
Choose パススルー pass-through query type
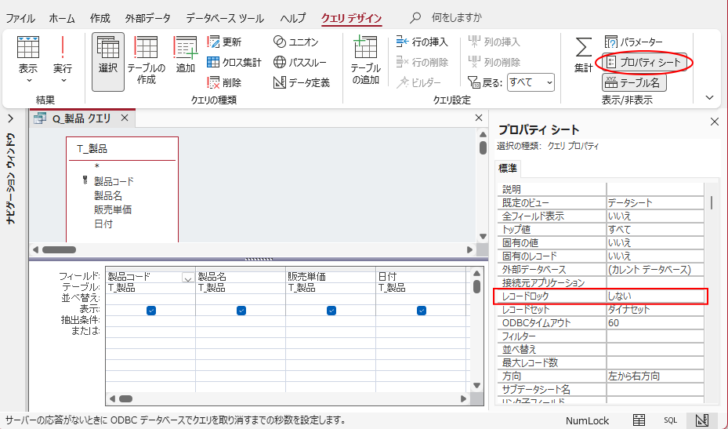pyautogui.click(x=300, y=62)
